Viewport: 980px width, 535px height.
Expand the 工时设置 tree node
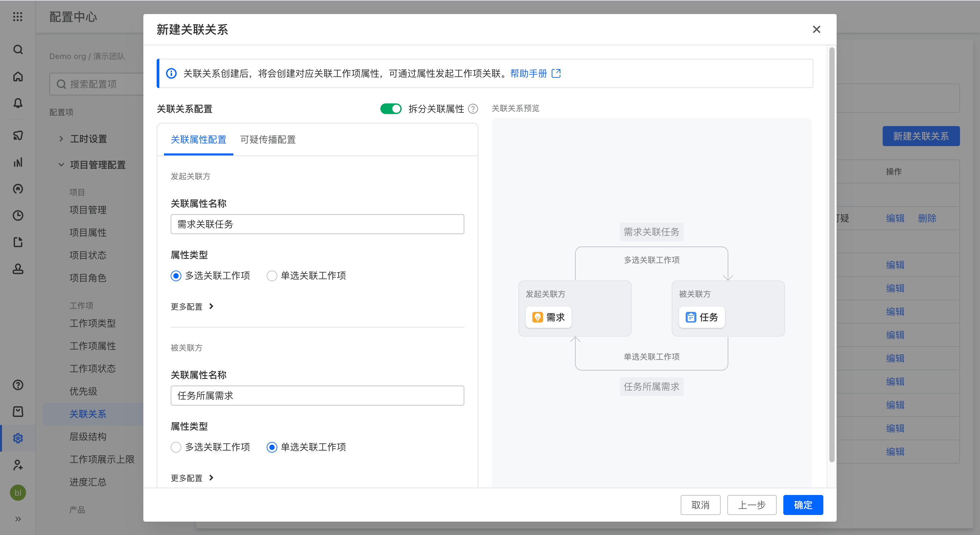[61, 139]
